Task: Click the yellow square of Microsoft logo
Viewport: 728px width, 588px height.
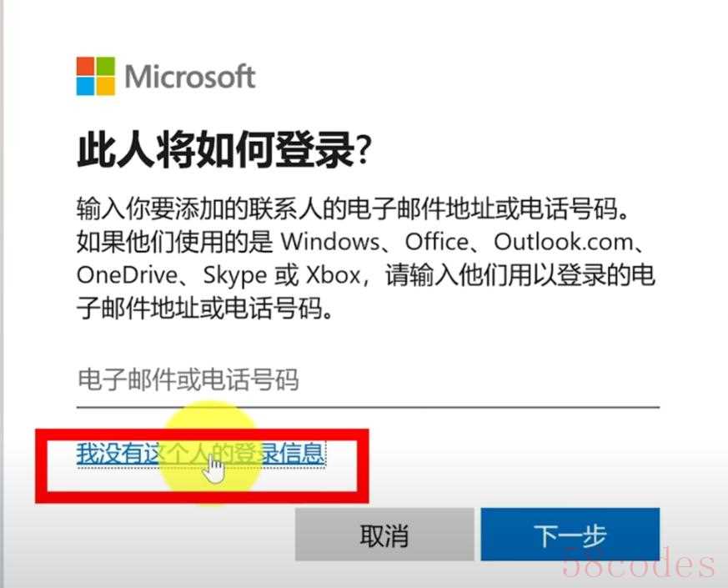Action: (105, 86)
